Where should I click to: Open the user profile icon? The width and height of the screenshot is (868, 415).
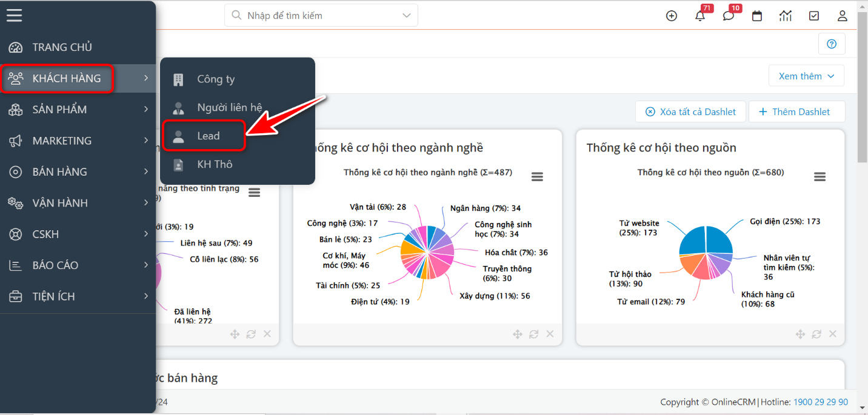(x=843, y=16)
